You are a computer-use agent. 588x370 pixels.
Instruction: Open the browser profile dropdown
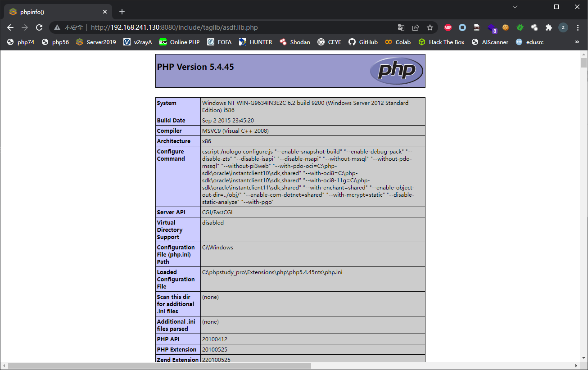tap(563, 27)
